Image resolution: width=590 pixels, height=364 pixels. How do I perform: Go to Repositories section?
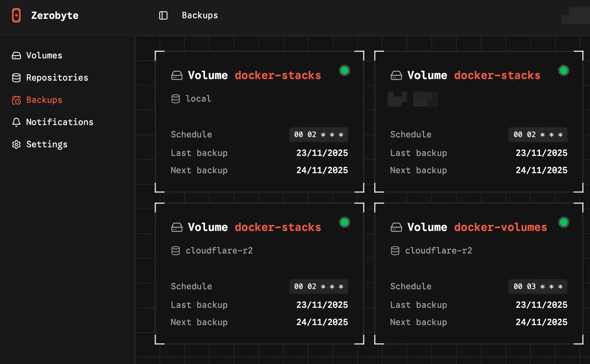point(57,78)
